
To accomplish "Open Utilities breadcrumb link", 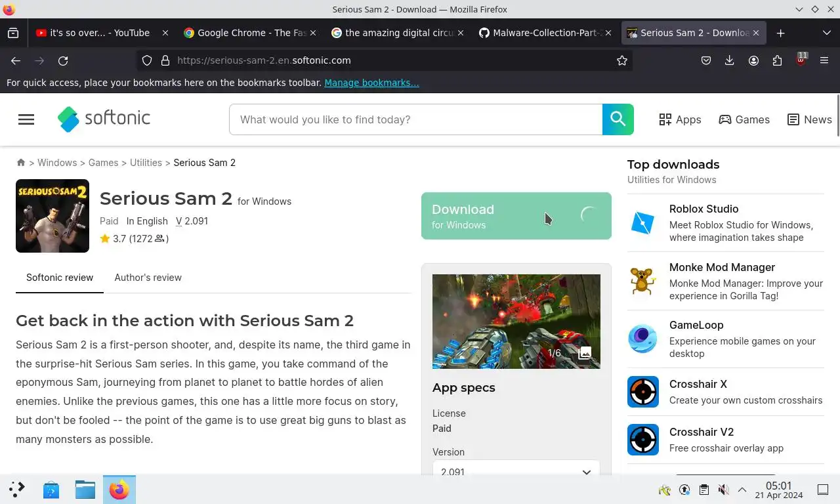I will pyautogui.click(x=146, y=163).
